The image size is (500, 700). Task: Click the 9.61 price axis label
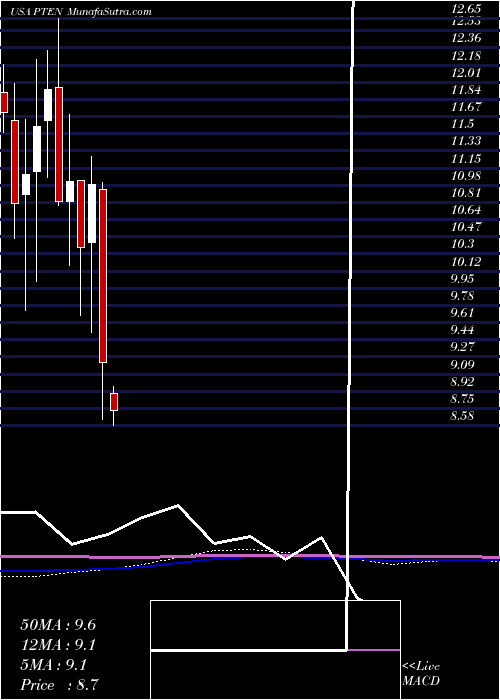(x=463, y=313)
